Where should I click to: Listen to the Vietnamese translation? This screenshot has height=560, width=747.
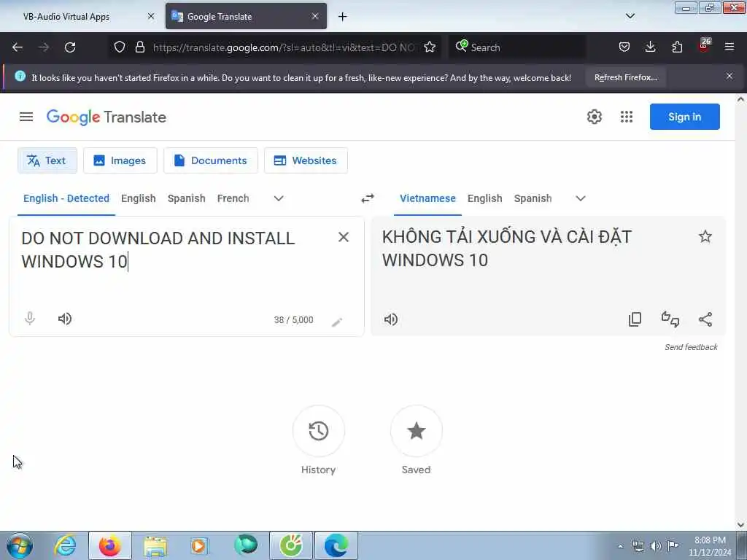(391, 319)
